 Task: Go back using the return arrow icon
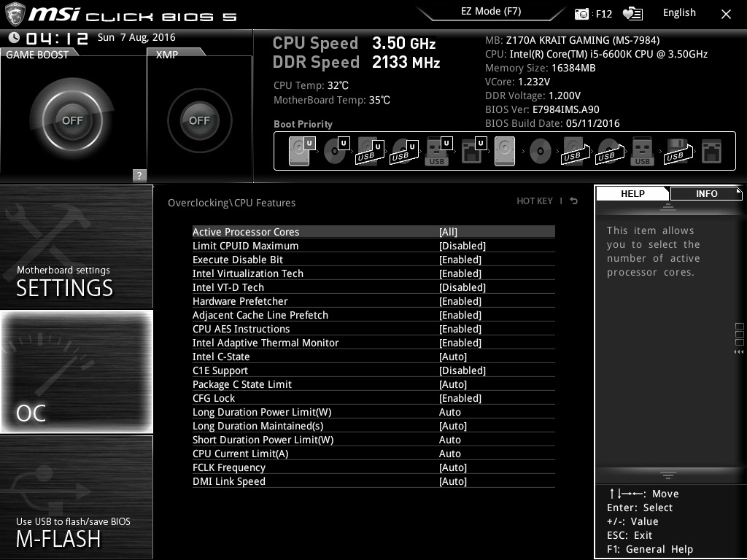574,201
